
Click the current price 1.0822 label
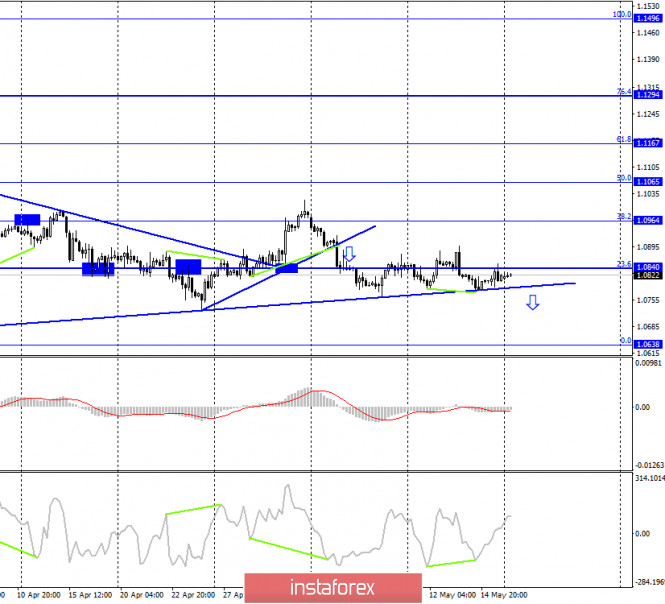647,275
